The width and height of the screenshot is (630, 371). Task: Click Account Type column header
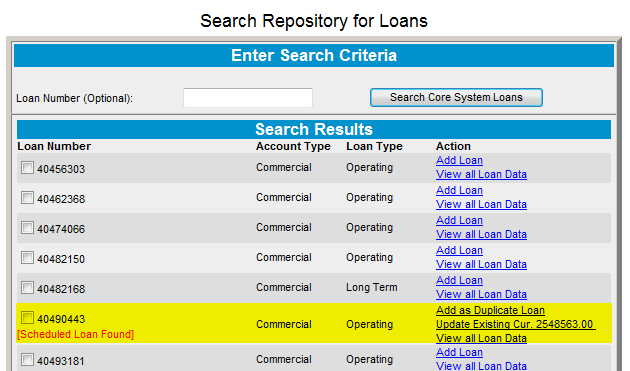pos(293,146)
